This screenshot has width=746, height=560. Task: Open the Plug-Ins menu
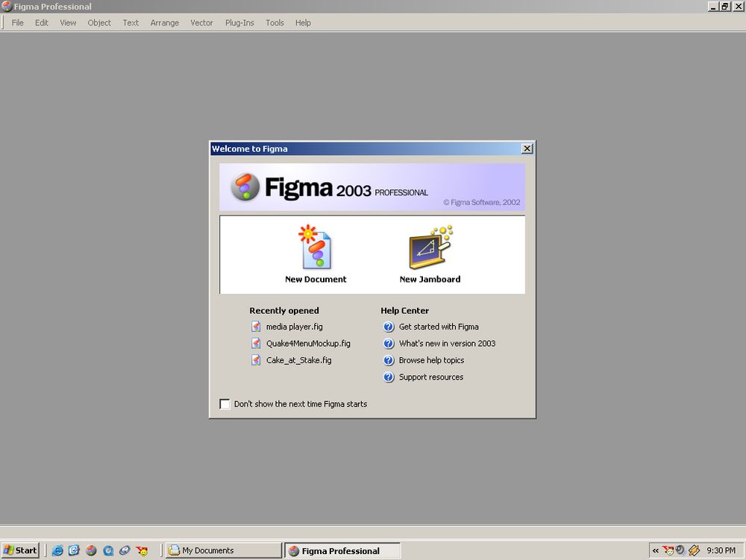point(239,22)
